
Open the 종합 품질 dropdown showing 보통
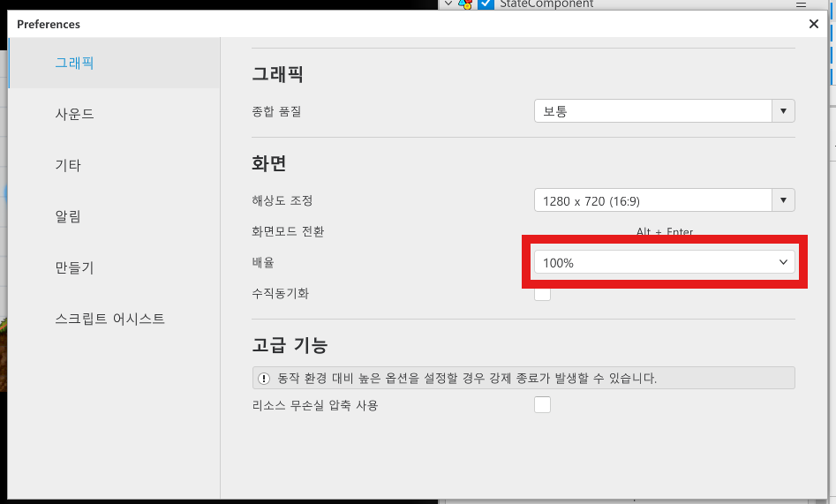[x=665, y=111]
